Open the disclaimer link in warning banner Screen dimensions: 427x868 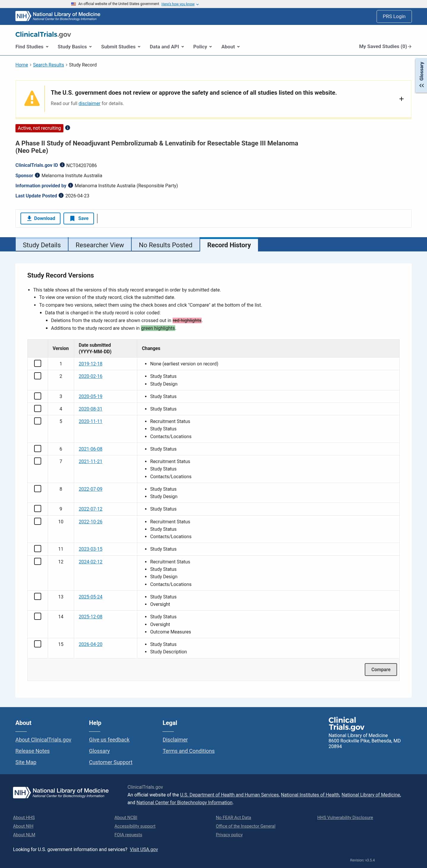pyautogui.click(x=90, y=103)
